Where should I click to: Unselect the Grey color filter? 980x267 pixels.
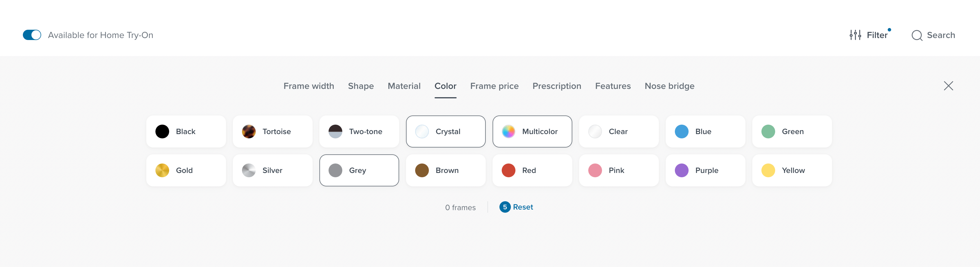tap(359, 170)
